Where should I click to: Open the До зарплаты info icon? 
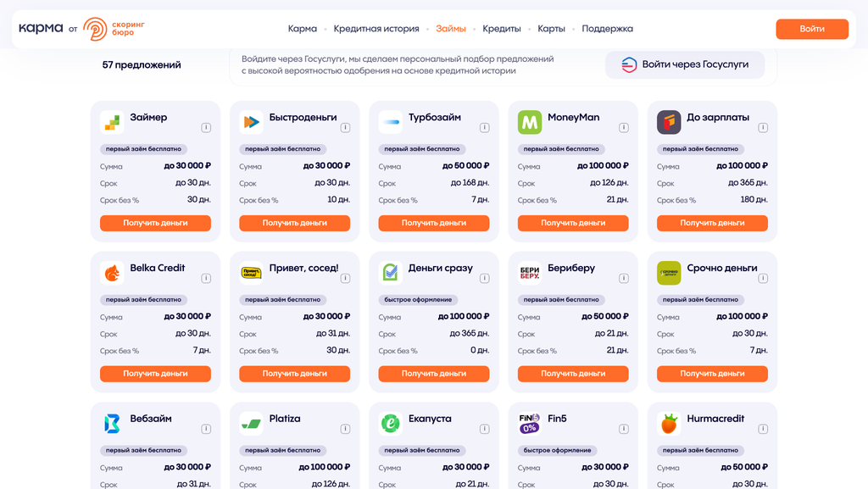point(763,128)
